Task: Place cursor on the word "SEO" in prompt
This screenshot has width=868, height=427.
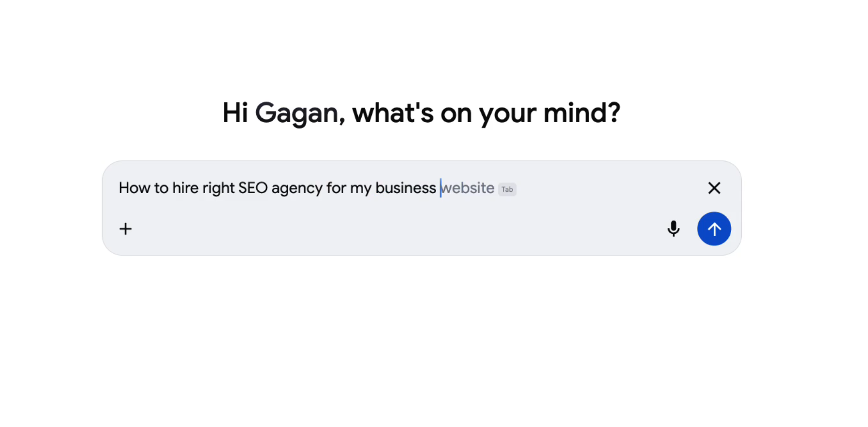Action: tap(253, 188)
